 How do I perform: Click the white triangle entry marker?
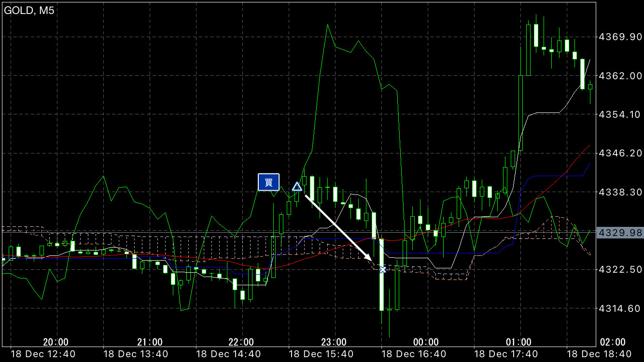coord(297,186)
